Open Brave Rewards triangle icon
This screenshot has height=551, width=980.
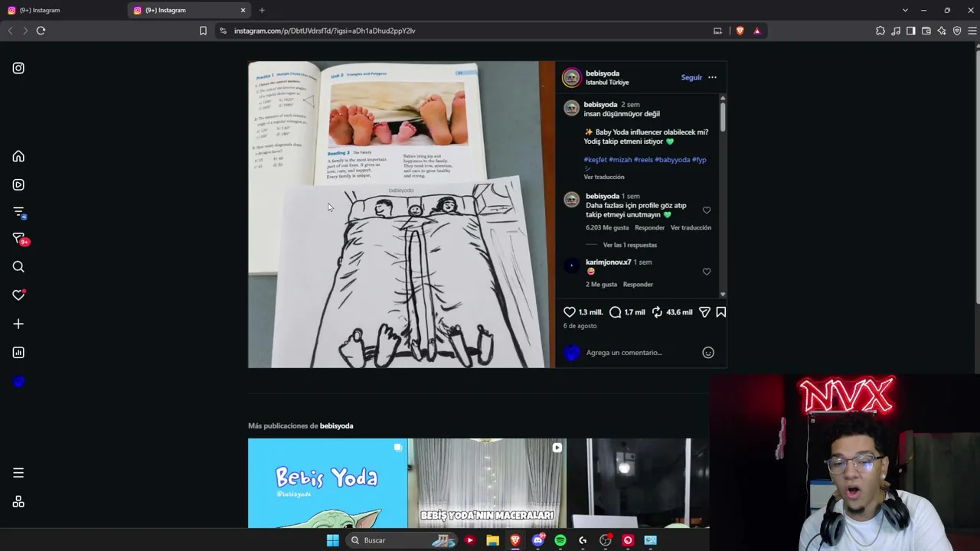[757, 31]
